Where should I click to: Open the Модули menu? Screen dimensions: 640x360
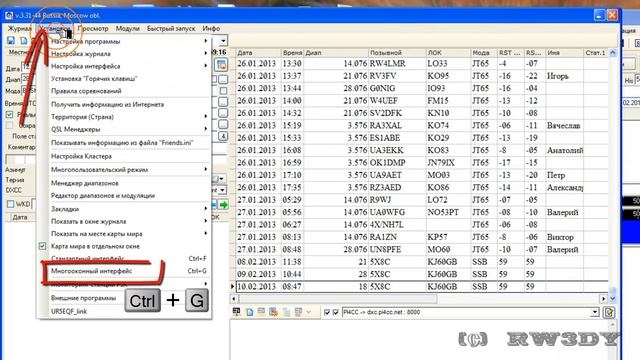click(x=127, y=29)
